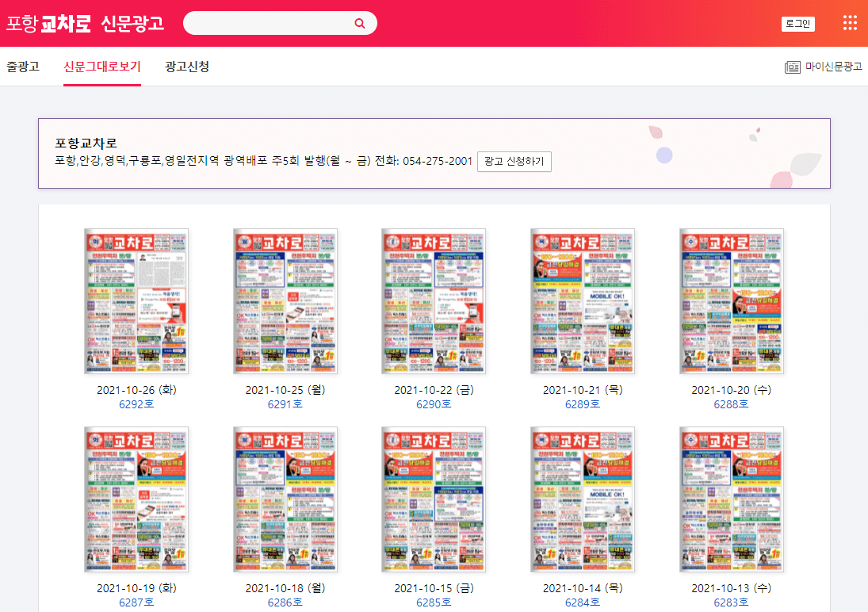
Task: Click the date label 2021-10-22 (금)
Action: 433,388
